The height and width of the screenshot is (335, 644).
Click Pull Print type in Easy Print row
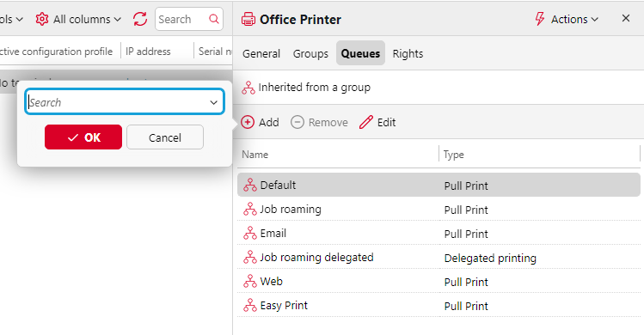[x=466, y=307]
